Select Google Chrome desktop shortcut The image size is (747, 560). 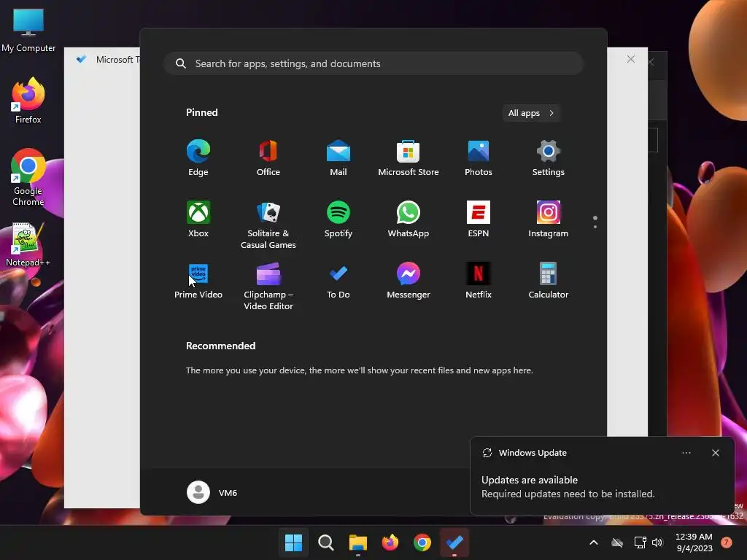click(x=28, y=177)
